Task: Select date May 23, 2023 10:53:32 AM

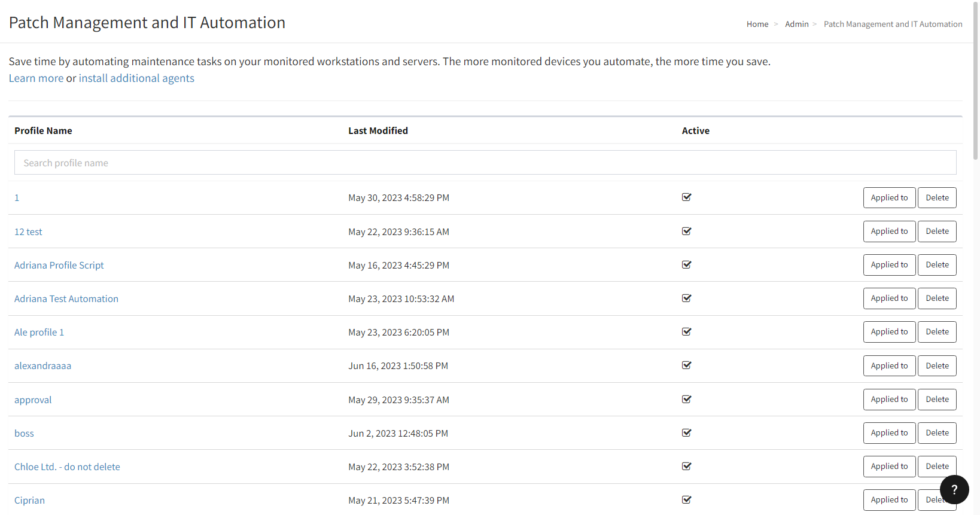Action: [401, 298]
